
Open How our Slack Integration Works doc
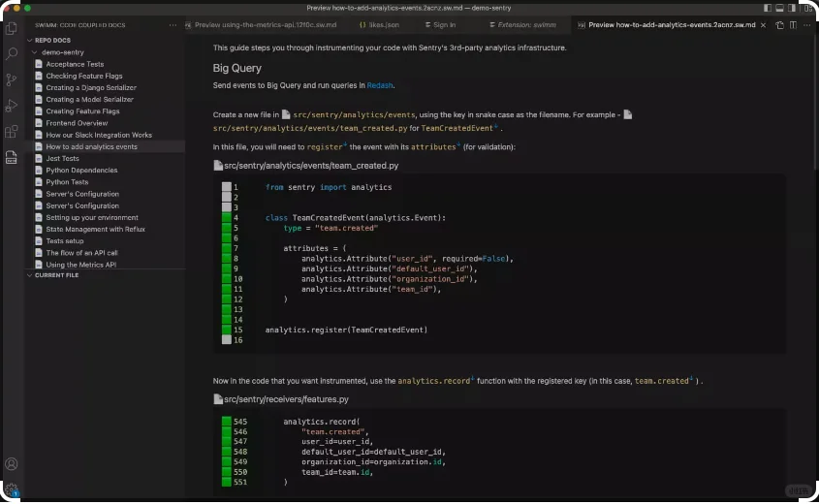click(99, 136)
